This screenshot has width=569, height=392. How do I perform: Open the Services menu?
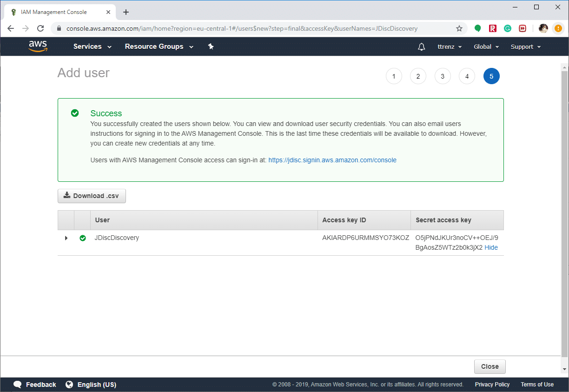tap(92, 47)
